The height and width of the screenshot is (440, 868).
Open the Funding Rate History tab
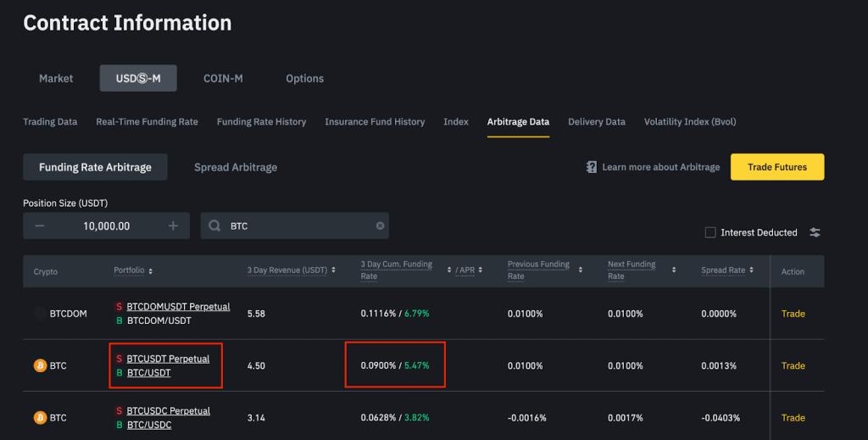point(261,121)
